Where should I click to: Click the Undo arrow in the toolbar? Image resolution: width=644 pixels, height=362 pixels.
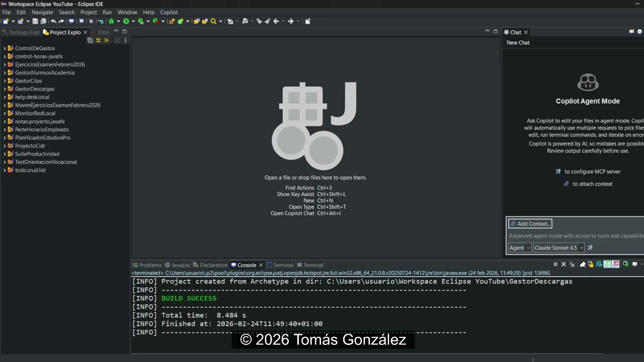coord(53,21)
